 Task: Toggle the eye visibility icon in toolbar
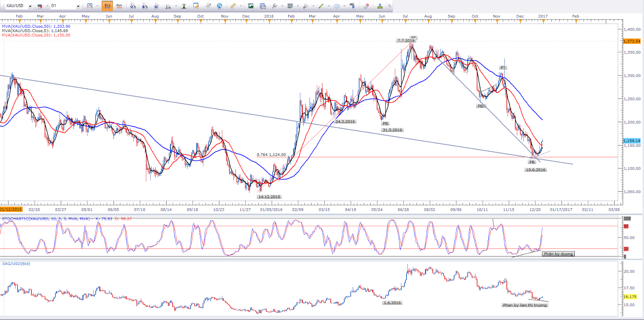[x=208, y=6]
